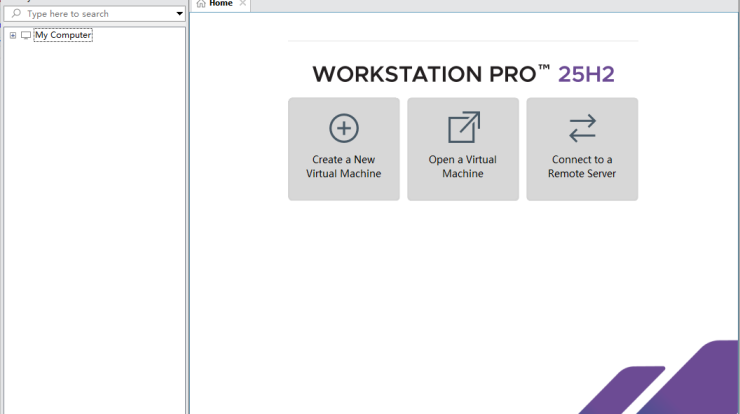Switch to the Home tab
The height and width of the screenshot is (414, 740).
pyautogui.click(x=220, y=4)
